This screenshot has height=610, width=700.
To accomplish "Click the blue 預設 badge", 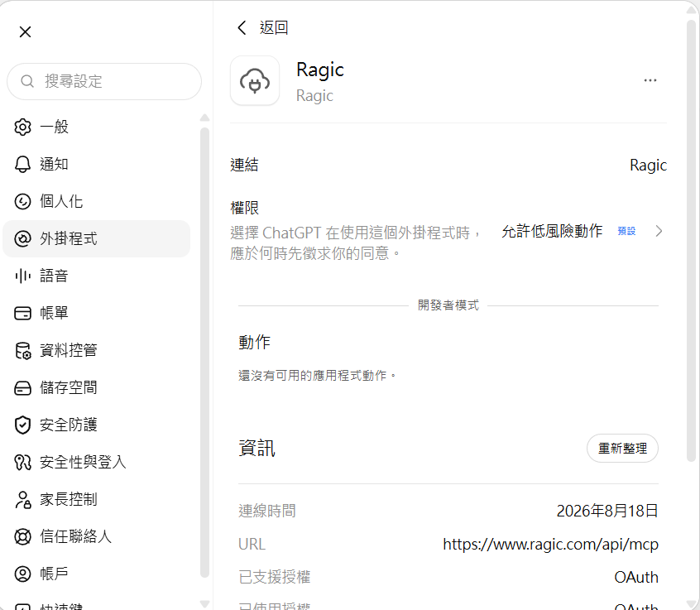I will coord(626,231).
